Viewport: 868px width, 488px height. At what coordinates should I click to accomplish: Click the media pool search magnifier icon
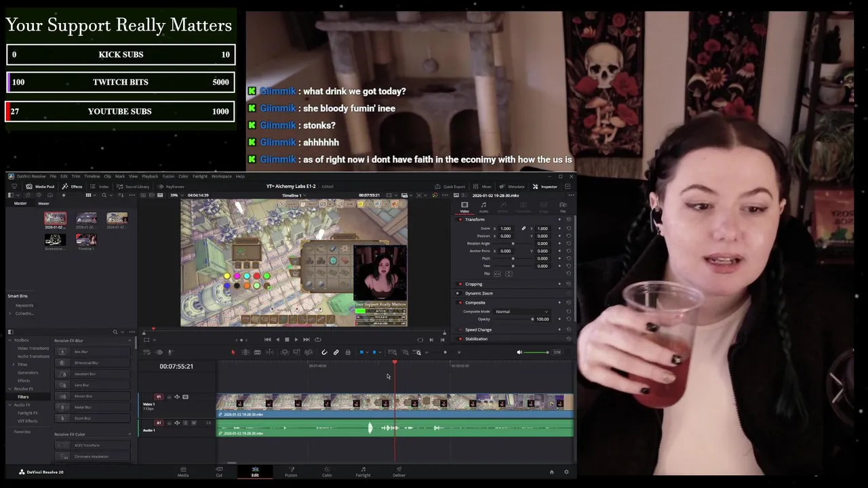coord(104,195)
